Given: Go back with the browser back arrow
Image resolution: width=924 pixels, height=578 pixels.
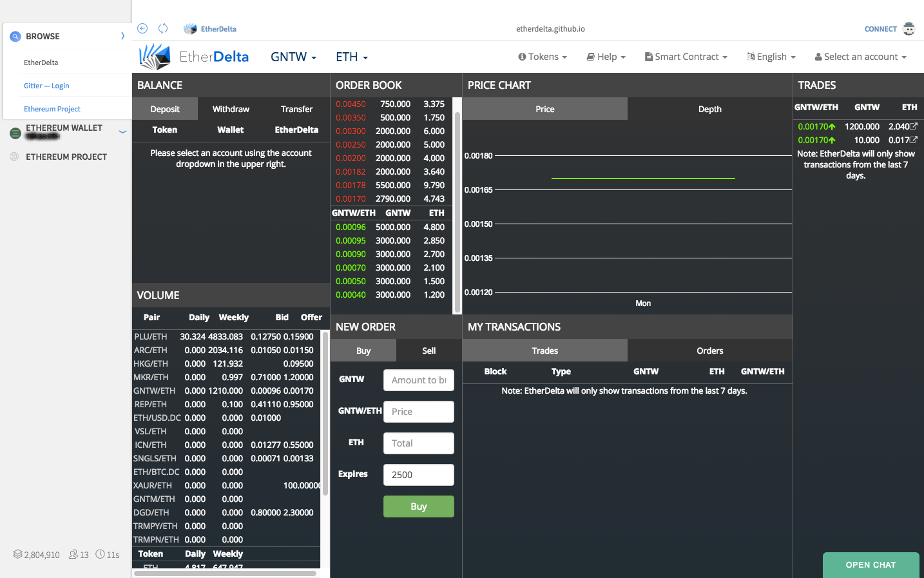Looking at the screenshot, I should click(x=142, y=28).
